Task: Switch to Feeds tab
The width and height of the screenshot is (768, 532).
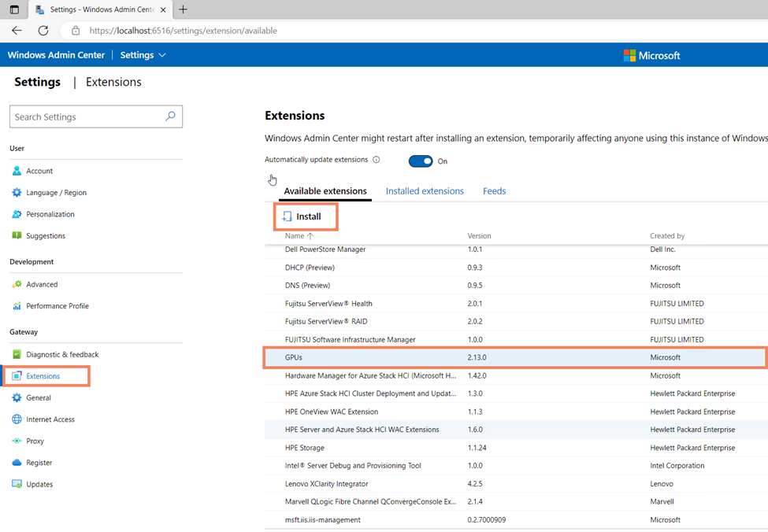Action: [494, 191]
